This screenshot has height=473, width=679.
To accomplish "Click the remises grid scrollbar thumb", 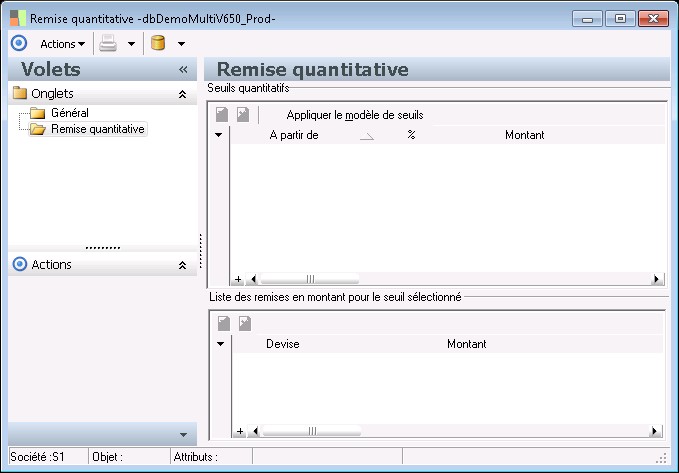I will (312, 431).
